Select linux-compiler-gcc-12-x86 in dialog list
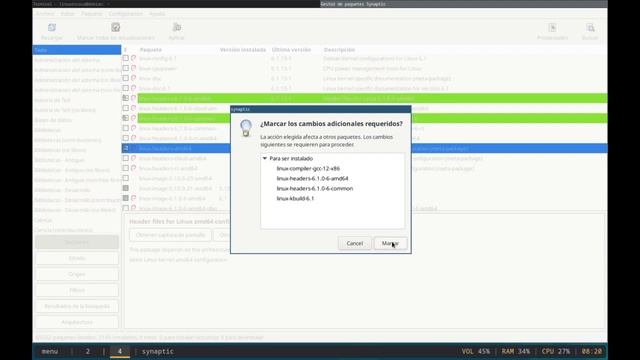Screen dimensions: 640x360 [x=308, y=169]
